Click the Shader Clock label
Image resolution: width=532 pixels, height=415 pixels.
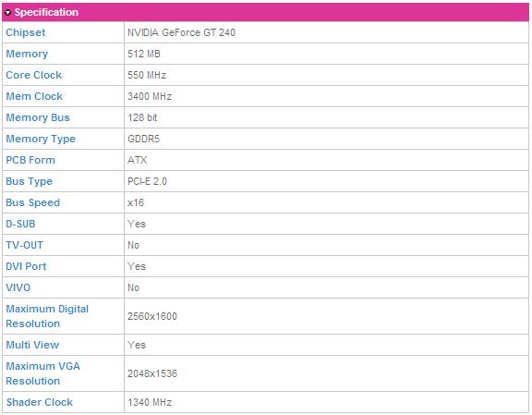coord(40,402)
